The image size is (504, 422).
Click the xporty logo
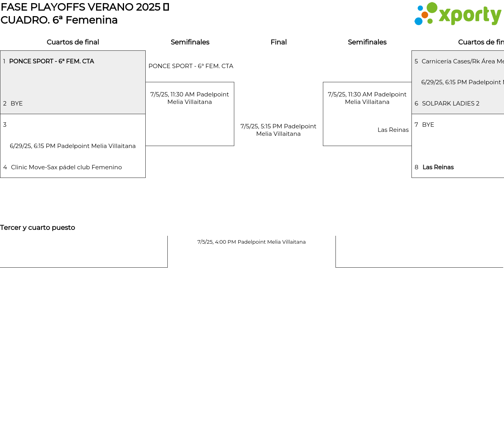pos(458,14)
